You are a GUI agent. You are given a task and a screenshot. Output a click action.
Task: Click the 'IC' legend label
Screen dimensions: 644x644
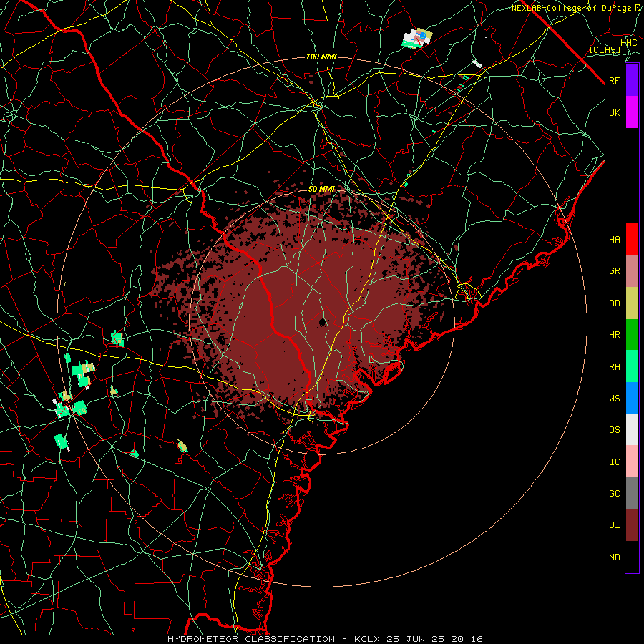pos(614,462)
